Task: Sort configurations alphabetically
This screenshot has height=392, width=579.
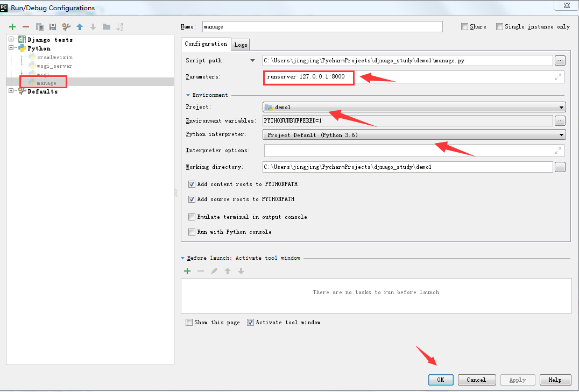Action: pos(120,27)
